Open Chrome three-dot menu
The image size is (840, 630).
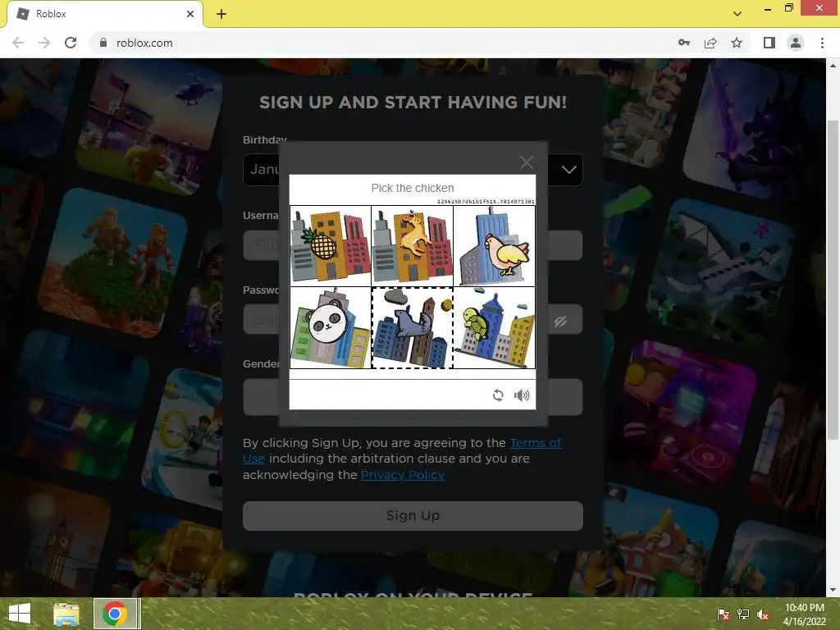pos(822,43)
